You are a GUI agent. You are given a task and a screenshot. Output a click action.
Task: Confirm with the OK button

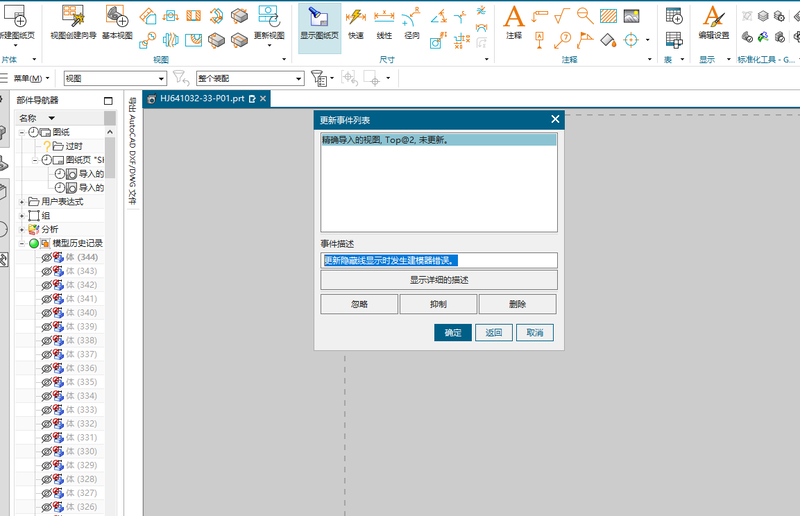click(453, 333)
